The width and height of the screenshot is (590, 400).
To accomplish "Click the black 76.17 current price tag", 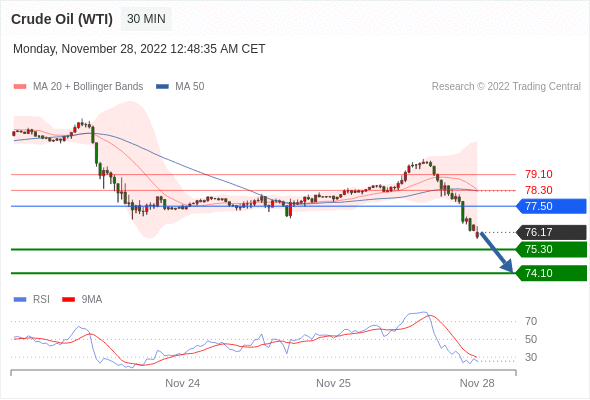I will (x=551, y=232).
